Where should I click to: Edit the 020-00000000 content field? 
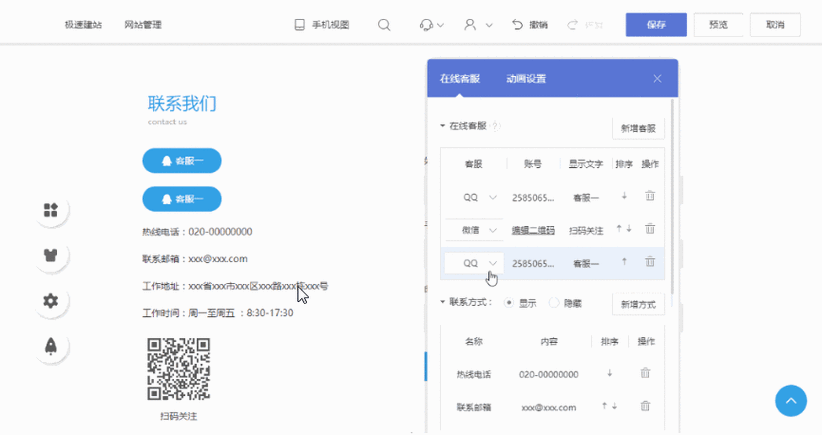tap(548, 374)
